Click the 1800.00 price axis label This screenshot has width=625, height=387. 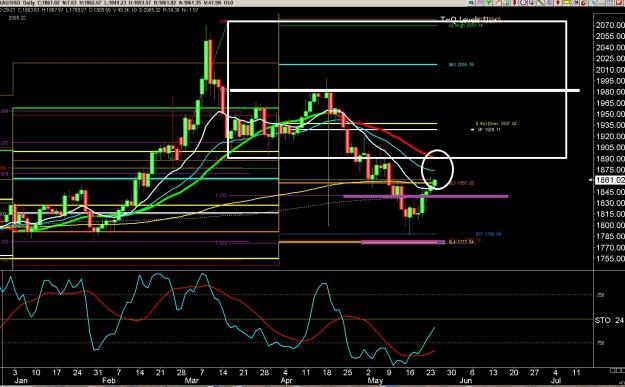click(x=610, y=225)
